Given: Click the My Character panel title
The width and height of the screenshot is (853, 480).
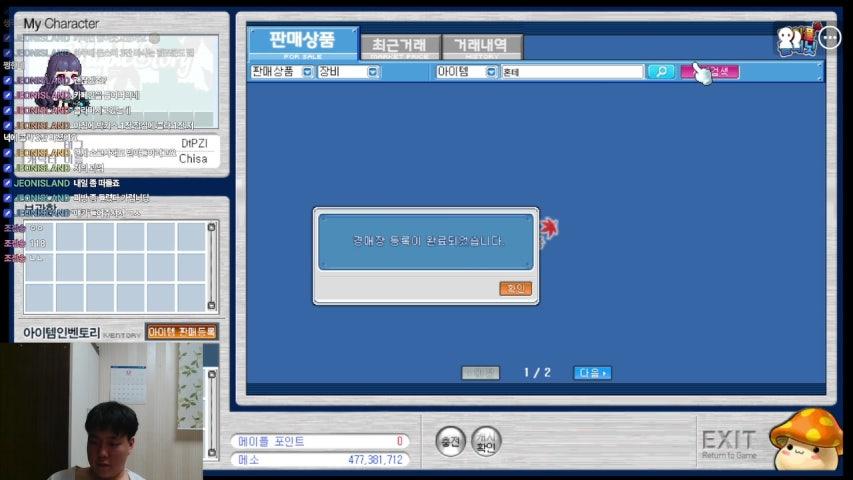Looking at the screenshot, I should 61,23.
